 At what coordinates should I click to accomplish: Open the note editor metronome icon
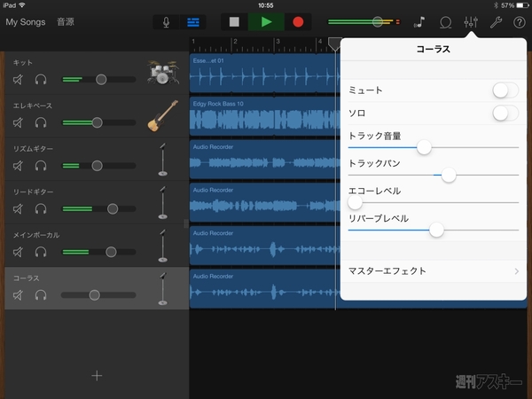(x=420, y=22)
